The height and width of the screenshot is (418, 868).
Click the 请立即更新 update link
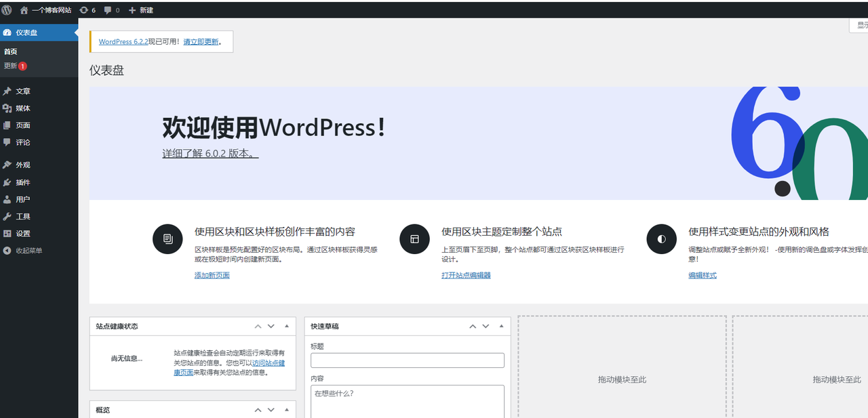pos(201,41)
